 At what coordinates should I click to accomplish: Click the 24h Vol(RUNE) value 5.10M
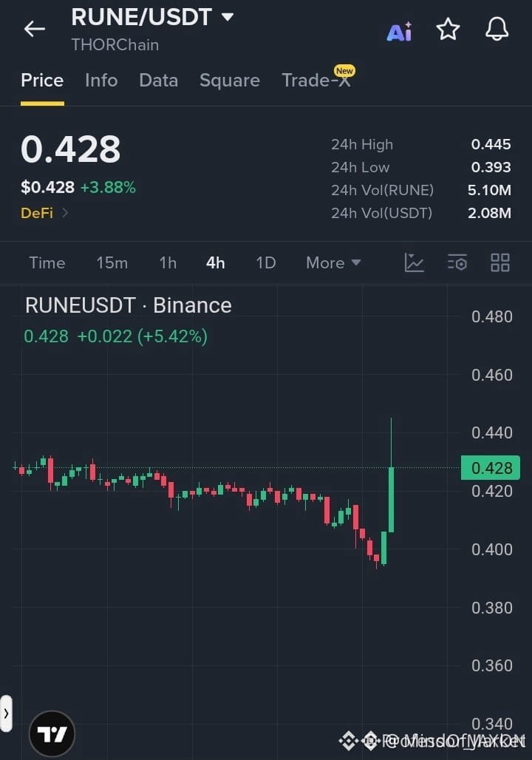point(489,190)
